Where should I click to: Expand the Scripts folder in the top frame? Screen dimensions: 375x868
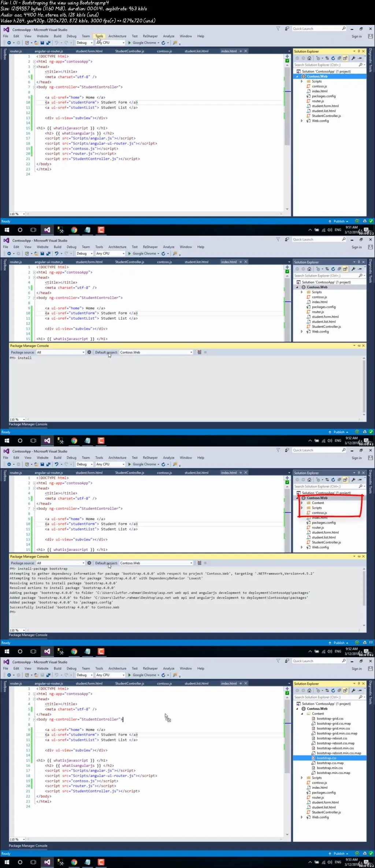point(302,81)
